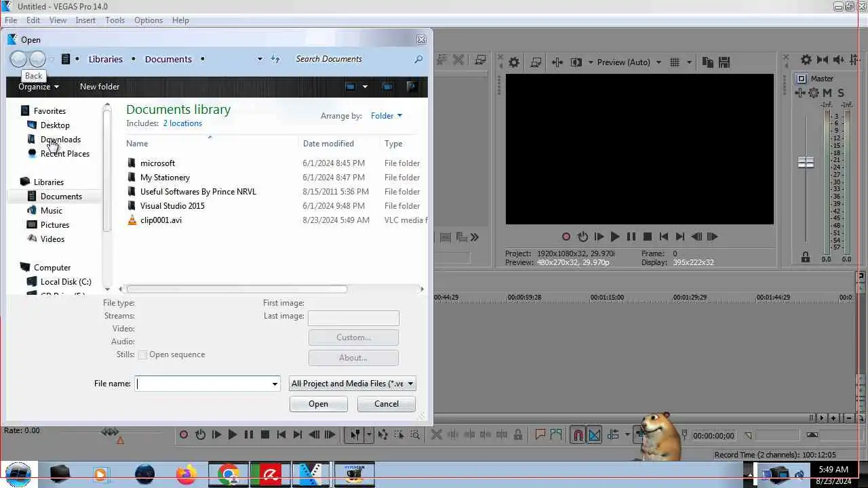Open address bar previous locations dropdown
The height and width of the screenshot is (488, 868).
259,59
